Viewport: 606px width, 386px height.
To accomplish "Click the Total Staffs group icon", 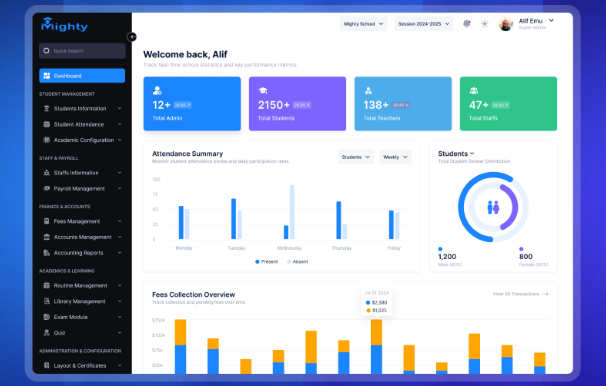I will coord(474,90).
